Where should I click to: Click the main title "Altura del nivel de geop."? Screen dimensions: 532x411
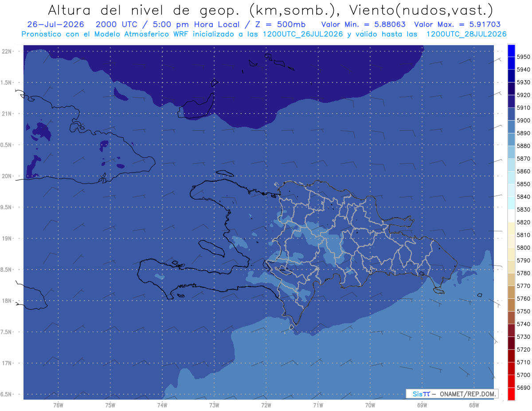tap(144, 10)
